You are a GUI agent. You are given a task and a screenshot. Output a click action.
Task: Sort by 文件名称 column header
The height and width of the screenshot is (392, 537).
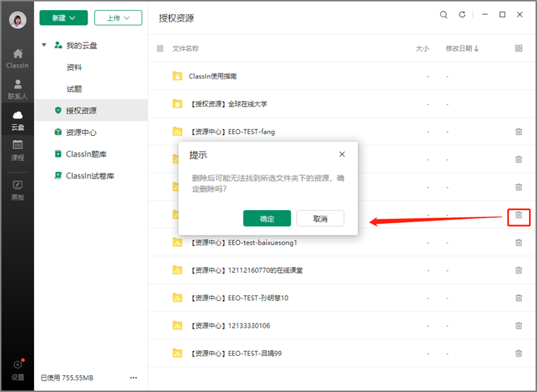(185, 48)
